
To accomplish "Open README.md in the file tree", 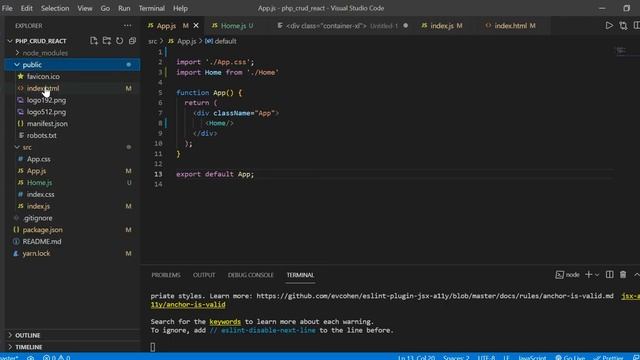I will pos(42,242).
